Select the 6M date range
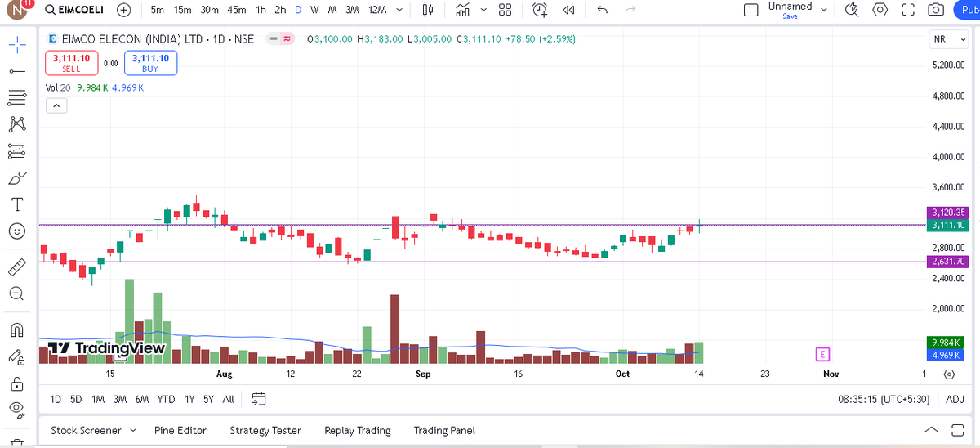Screen dimensions: 980x448 click(142, 399)
